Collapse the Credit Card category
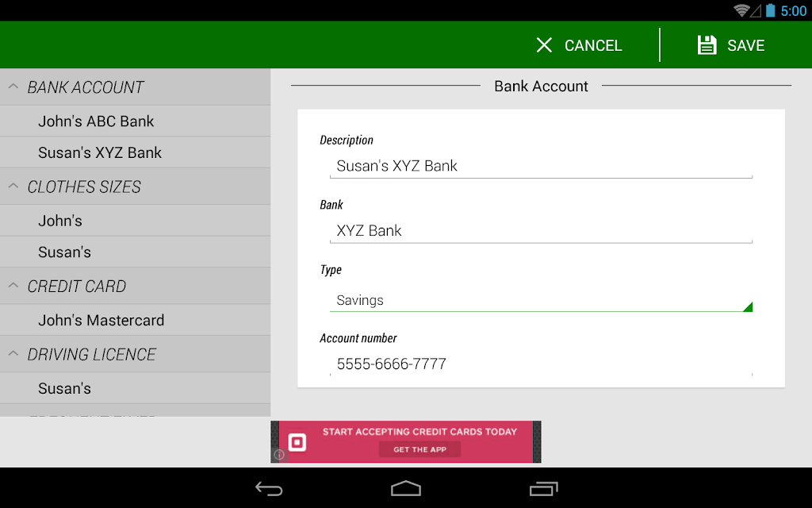The image size is (812, 508). (13, 286)
